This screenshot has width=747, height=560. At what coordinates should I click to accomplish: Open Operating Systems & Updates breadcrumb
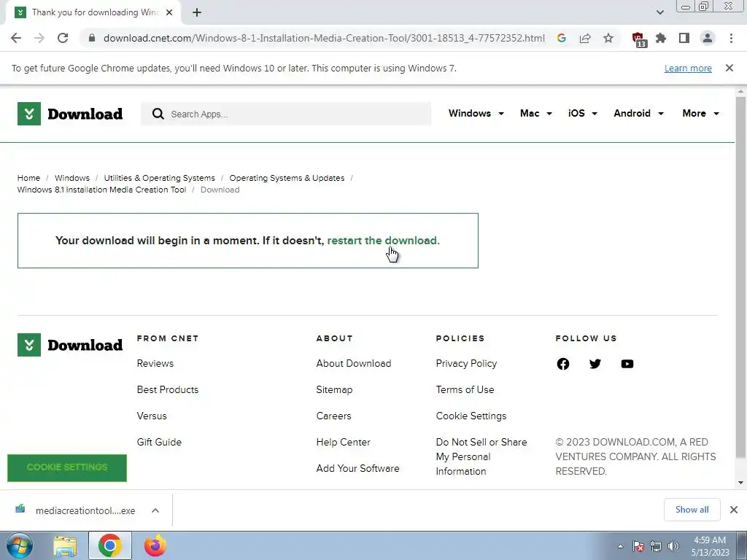(x=287, y=178)
